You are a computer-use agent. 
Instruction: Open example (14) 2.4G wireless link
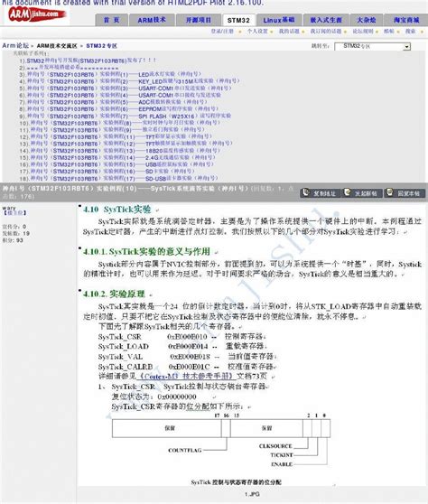click(x=123, y=157)
